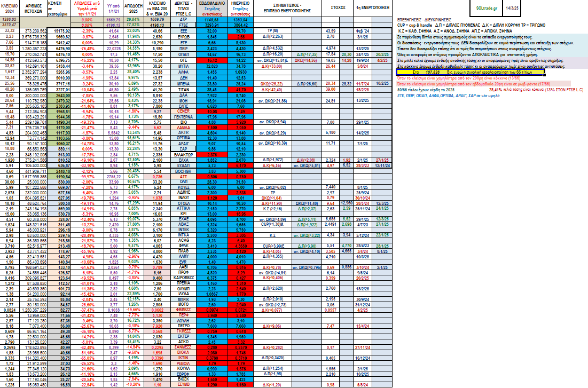Image resolution: width=588 pixels, height=388 pixels.
Task: Click the ΜΠΕΛΑ ticker cell
Action: [184, 84]
